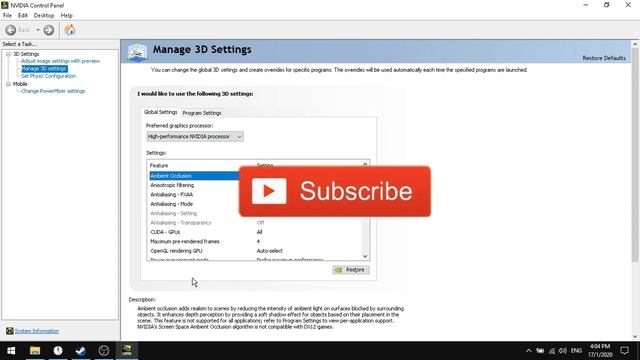The width and height of the screenshot is (640, 360).
Task: Open the File menu
Action: pyautogui.click(x=7, y=16)
